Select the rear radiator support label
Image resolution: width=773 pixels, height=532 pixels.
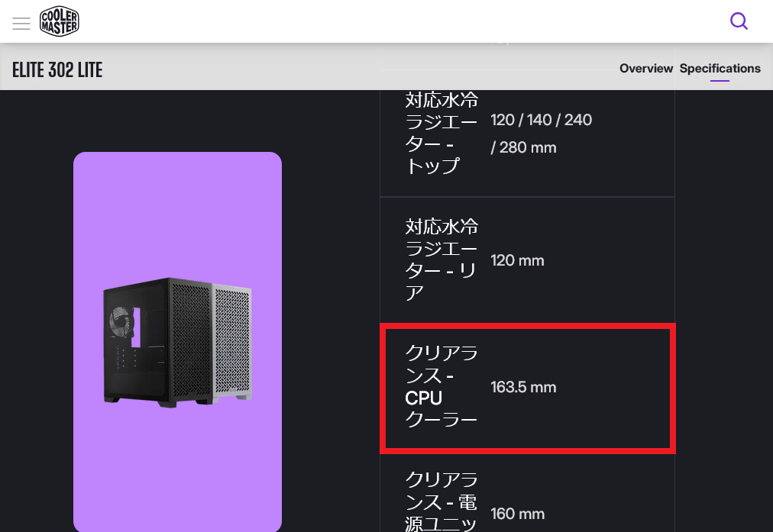pos(441,260)
